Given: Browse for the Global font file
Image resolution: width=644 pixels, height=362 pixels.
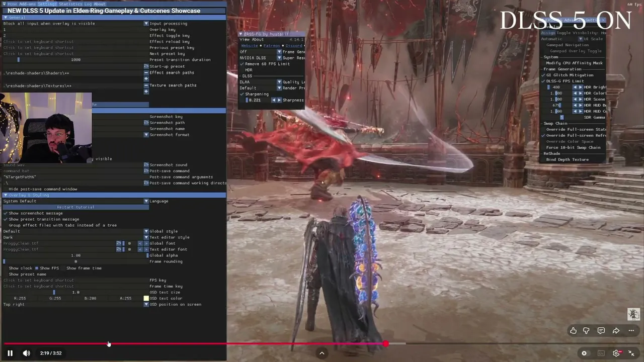Looking at the screenshot, I should click(x=119, y=243).
